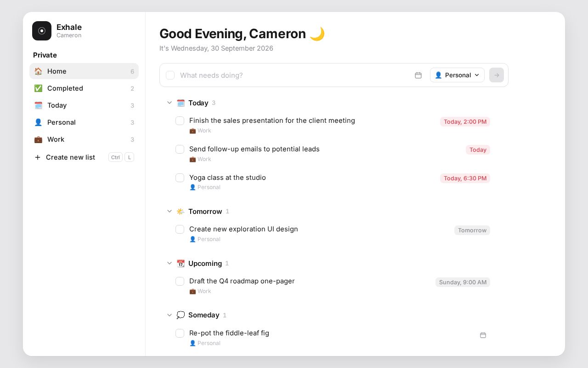Click the sun icon of the Tomorrow section

[x=181, y=212]
